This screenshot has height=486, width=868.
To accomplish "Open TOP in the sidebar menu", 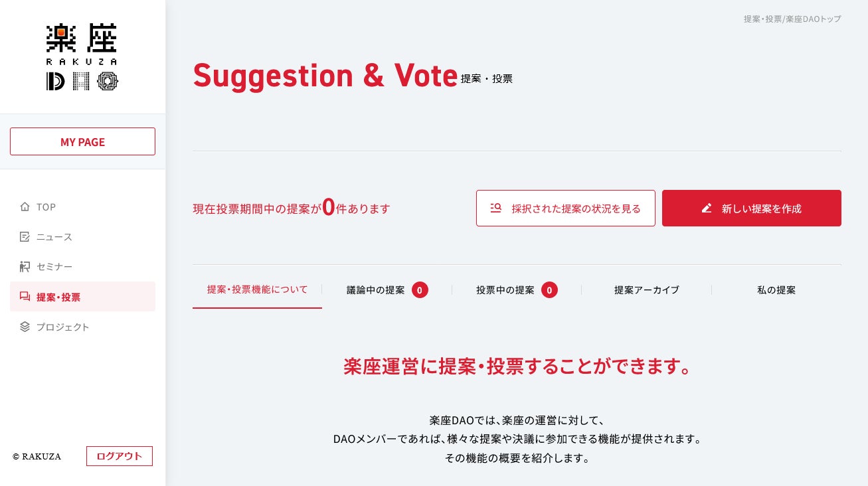I will pos(46,207).
